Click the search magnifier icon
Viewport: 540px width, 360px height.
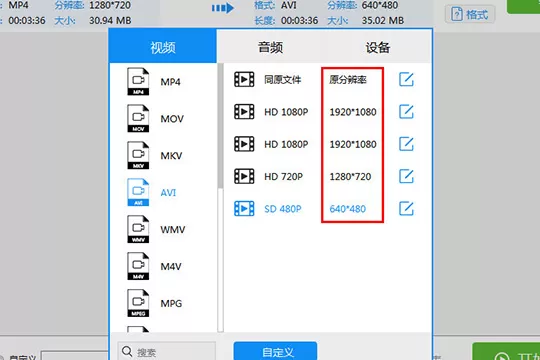point(127,352)
